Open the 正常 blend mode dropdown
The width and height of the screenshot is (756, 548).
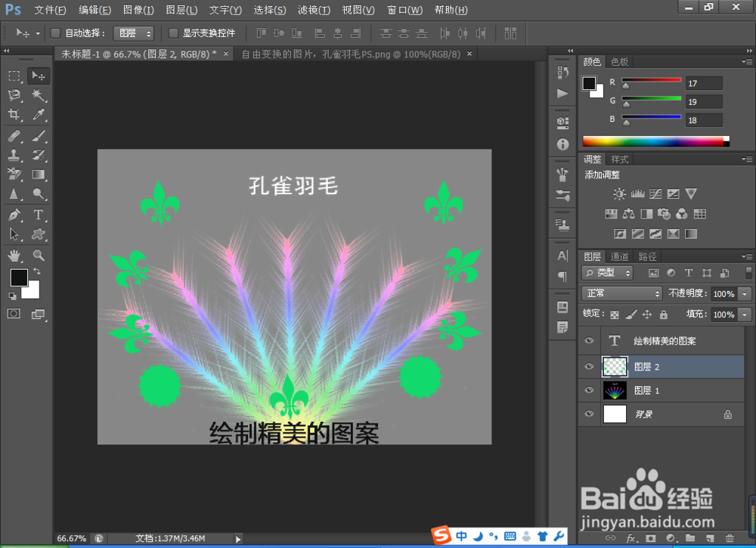tap(621, 293)
